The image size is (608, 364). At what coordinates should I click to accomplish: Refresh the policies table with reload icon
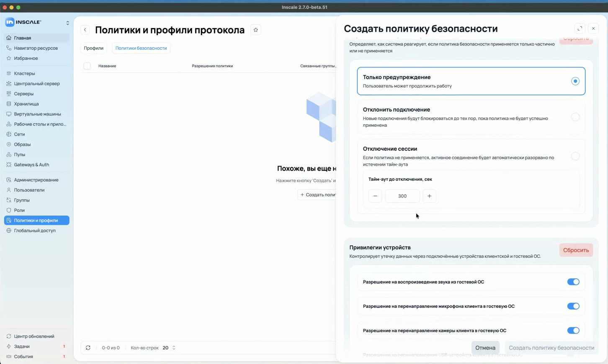(x=88, y=348)
